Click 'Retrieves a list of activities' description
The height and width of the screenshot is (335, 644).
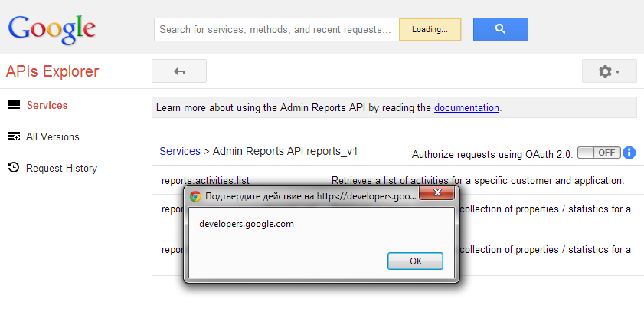click(x=478, y=180)
